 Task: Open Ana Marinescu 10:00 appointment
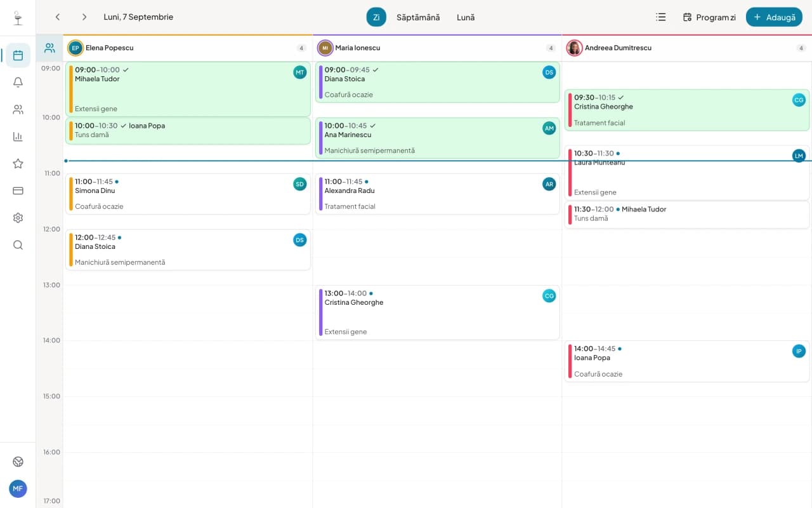pyautogui.click(x=437, y=138)
